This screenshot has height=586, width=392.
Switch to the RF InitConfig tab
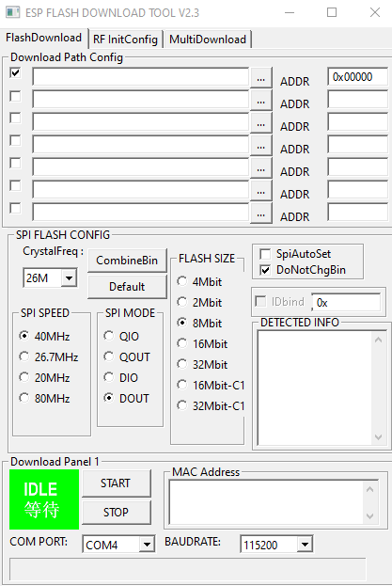point(125,40)
